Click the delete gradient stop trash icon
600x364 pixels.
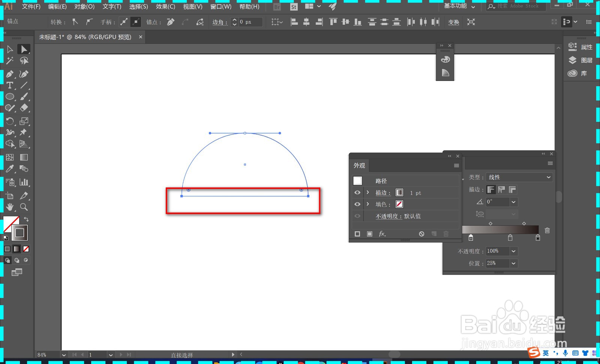point(547,230)
